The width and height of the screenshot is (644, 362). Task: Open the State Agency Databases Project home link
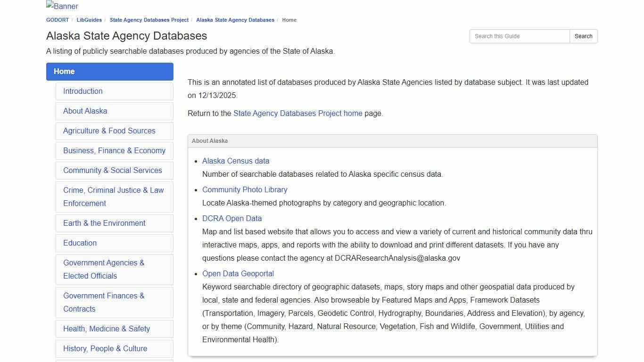pos(297,113)
